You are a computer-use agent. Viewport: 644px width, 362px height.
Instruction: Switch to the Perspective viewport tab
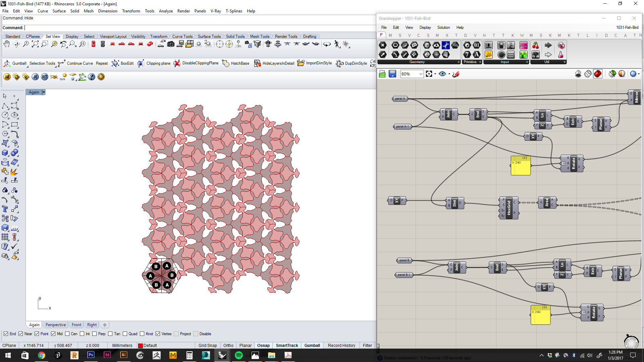(x=56, y=325)
